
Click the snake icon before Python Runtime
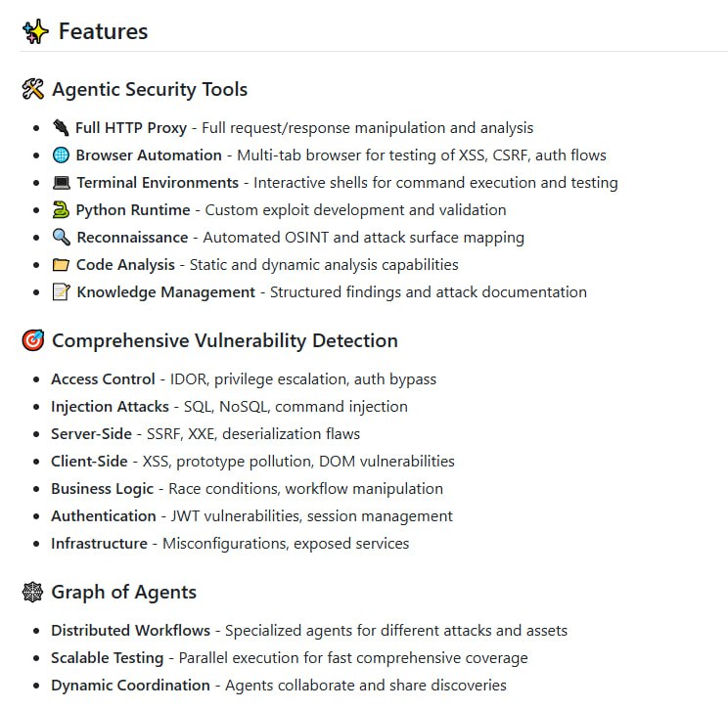pyautogui.click(x=62, y=210)
